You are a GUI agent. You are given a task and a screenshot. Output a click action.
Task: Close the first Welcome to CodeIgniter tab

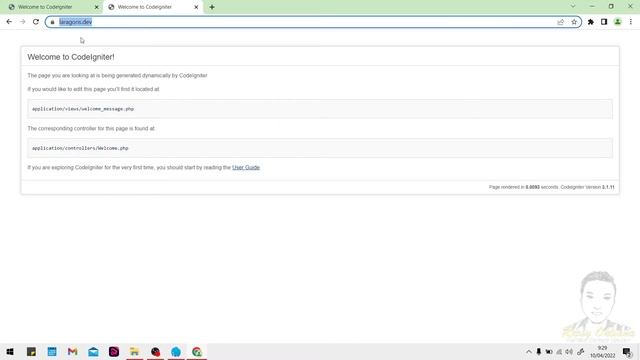[97, 7]
